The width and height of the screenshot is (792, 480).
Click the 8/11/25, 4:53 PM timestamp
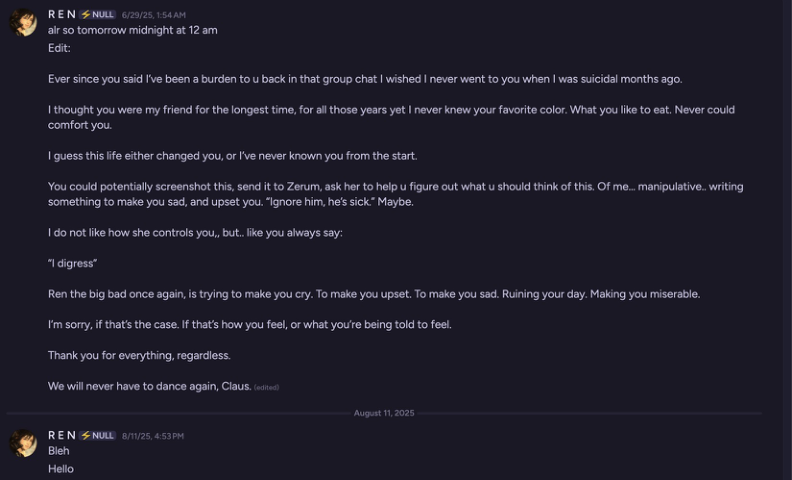click(x=153, y=437)
